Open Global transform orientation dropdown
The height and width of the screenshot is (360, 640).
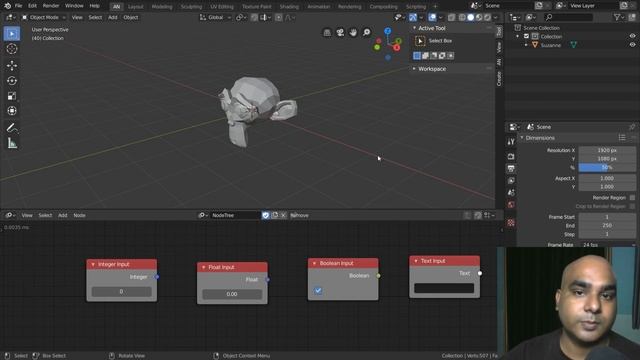click(x=215, y=18)
